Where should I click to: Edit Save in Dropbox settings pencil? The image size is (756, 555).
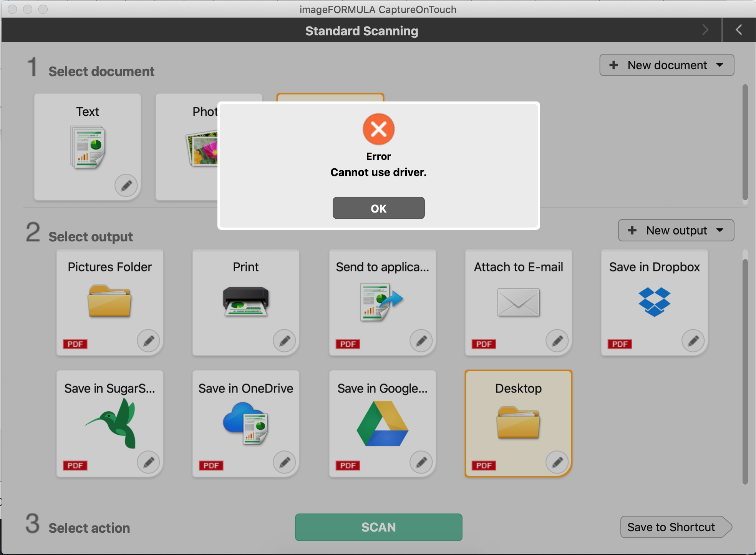[x=693, y=341]
